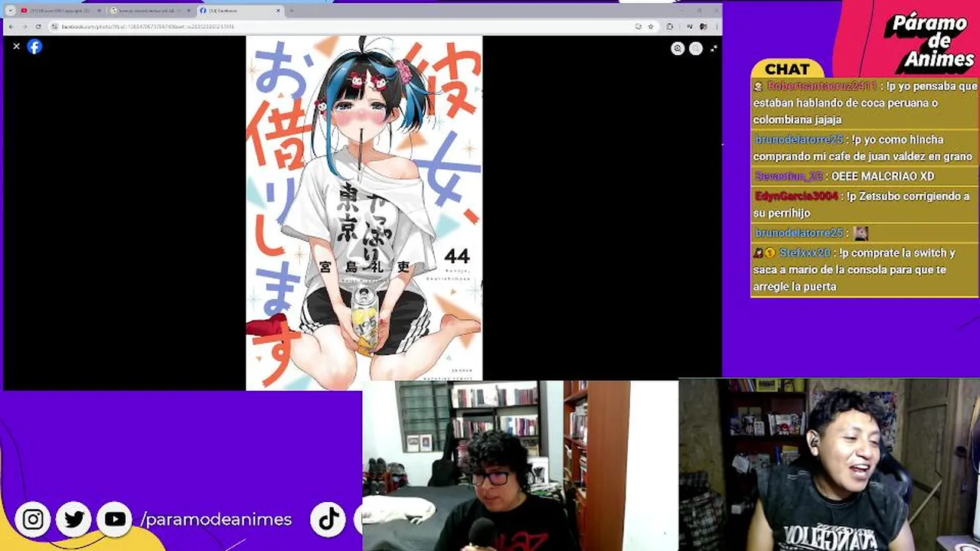
Task: Click the Twitter bird icon
Action: (x=74, y=520)
